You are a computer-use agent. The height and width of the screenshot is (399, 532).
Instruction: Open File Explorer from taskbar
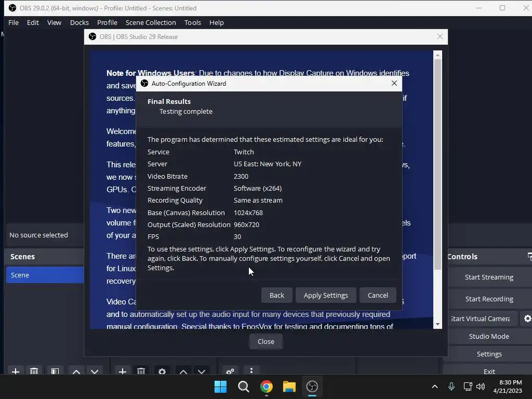[289, 387]
